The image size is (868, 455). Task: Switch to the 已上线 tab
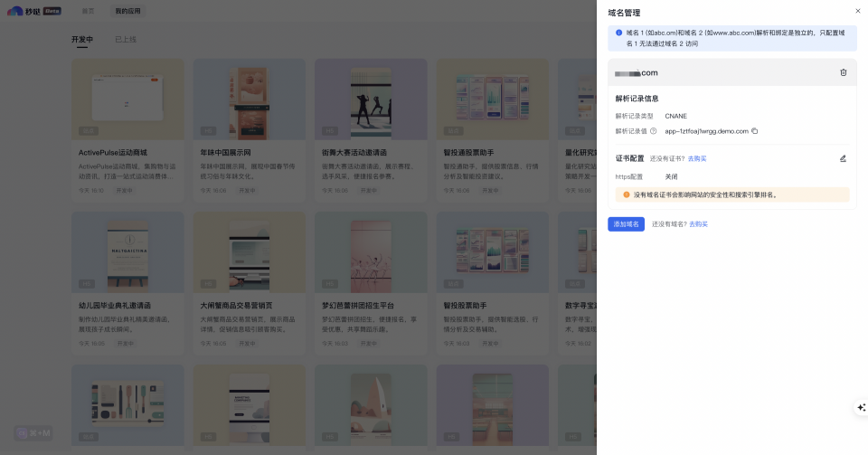click(x=126, y=40)
